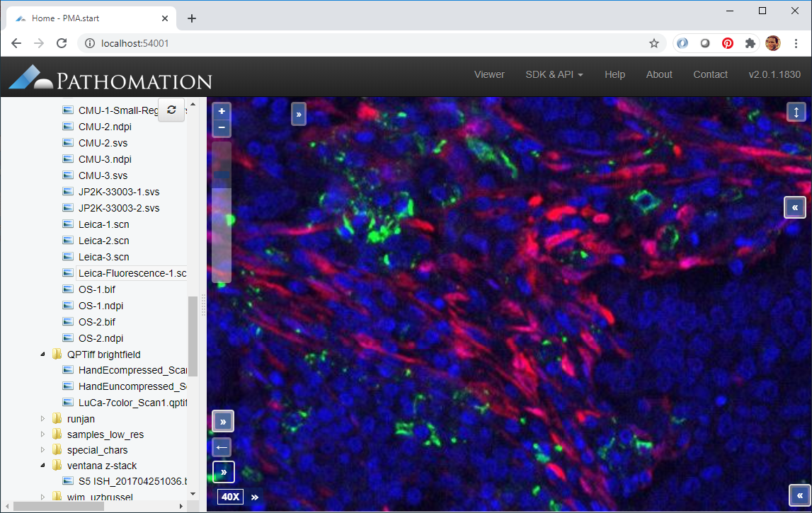The height and width of the screenshot is (513, 812).
Task: Open the bottom-right panel chevron
Action: click(799, 495)
